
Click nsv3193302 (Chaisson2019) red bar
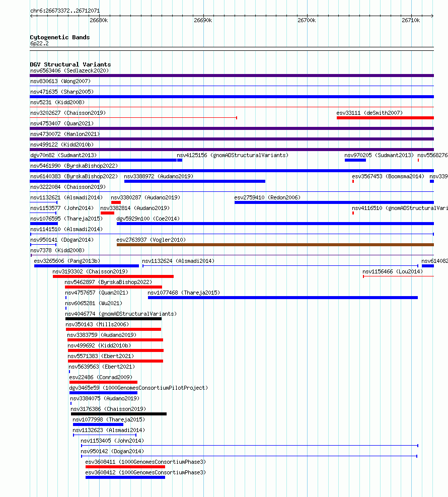click(x=113, y=276)
